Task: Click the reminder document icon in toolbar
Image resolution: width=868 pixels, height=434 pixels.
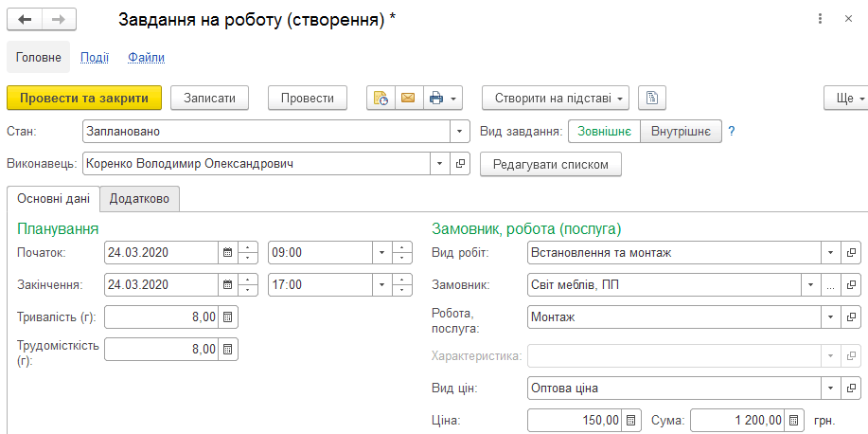Action: (x=381, y=99)
